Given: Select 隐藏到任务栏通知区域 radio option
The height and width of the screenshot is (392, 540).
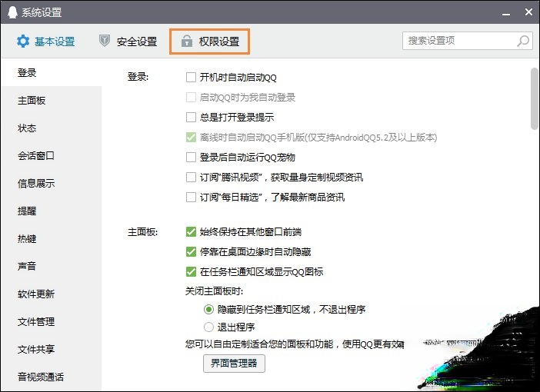Looking at the screenshot, I should pyautogui.click(x=208, y=310).
